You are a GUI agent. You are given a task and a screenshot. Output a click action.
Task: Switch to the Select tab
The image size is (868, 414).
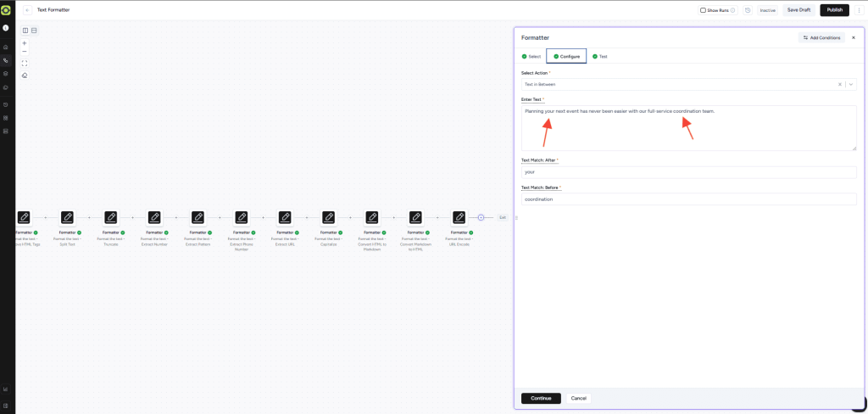click(531, 56)
